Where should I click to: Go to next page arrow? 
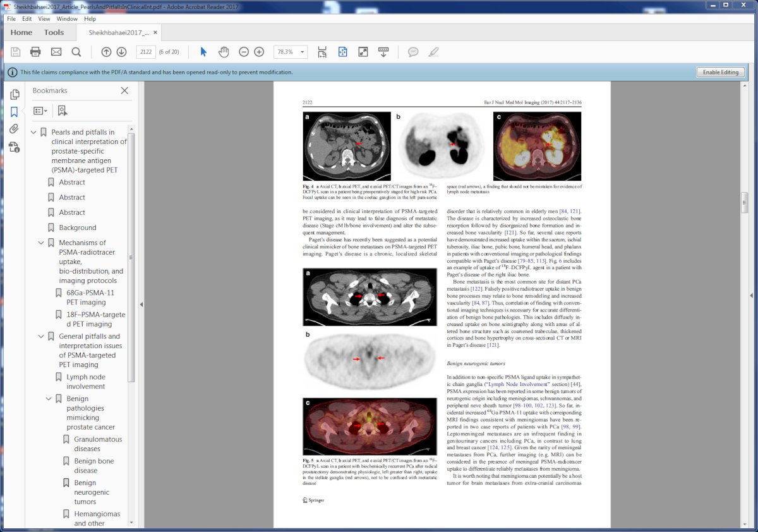click(122, 52)
